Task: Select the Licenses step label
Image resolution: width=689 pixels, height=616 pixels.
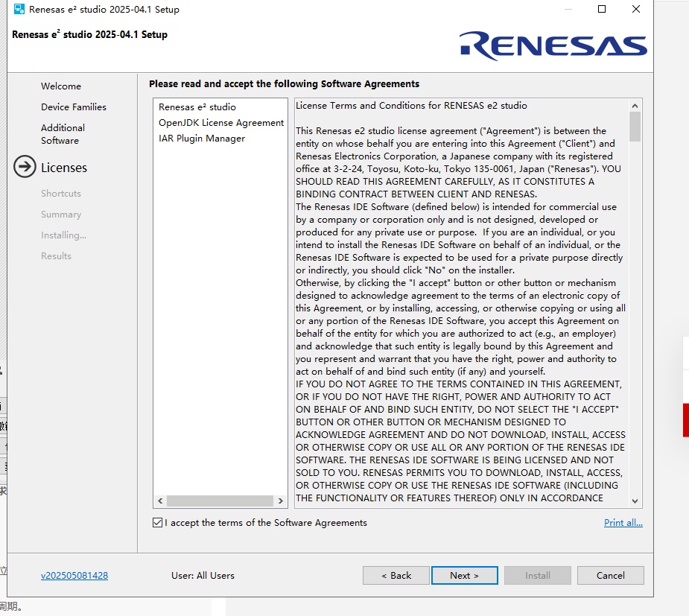Action: (64, 168)
